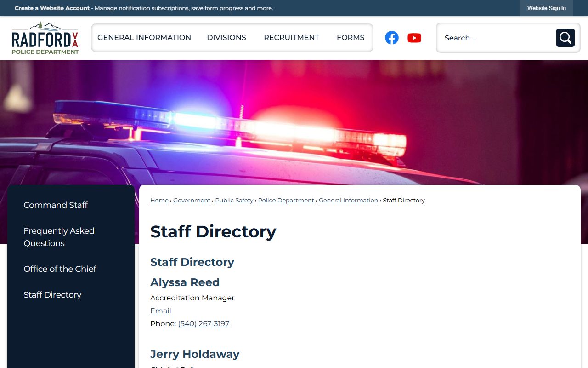588x368 pixels.
Task: Go to Command Staff in the sidebar
Action: (x=56, y=205)
